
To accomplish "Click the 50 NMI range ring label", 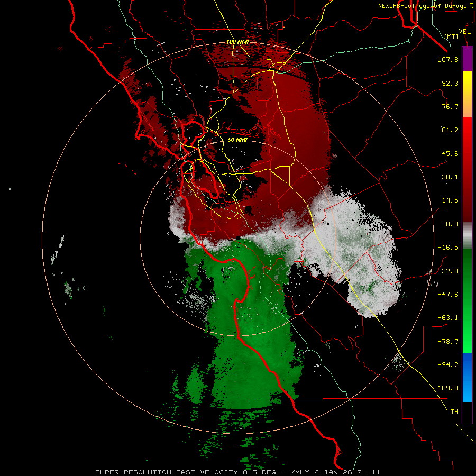I will click(x=237, y=140).
